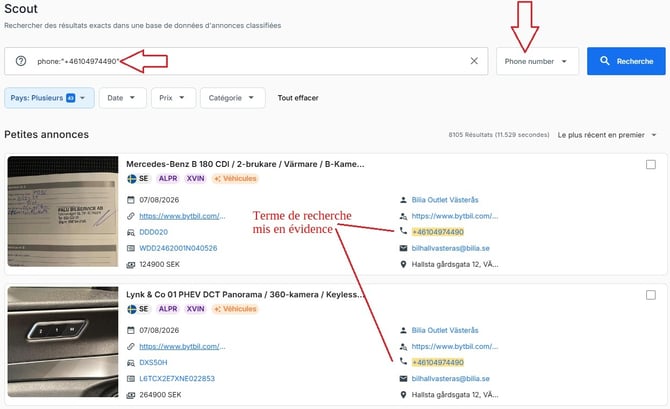670x409 pixels.
Task: Click email bilhallvasteras@bilia.se in Lynk & Co card
Action: pos(450,379)
